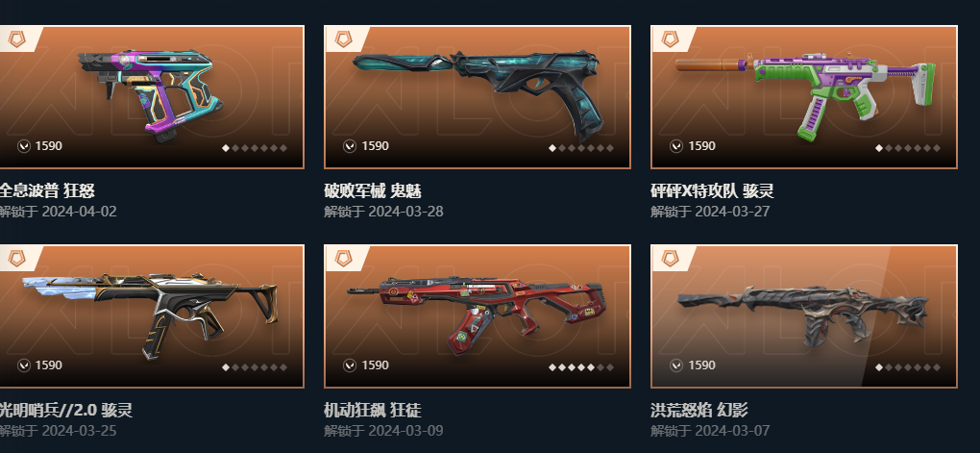Click the 砰砰X特攻队 骇灵 title text
The width and height of the screenshot is (980, 453).
(x=712, y=190)
